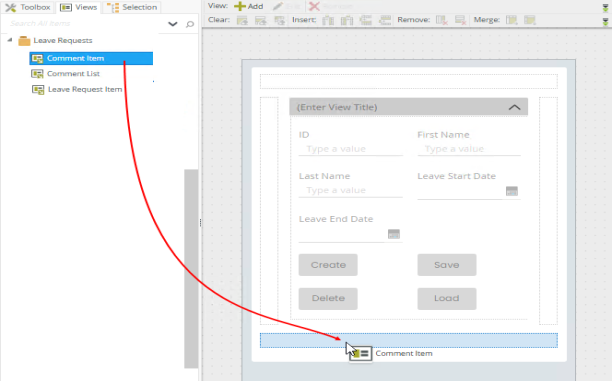This screenshot has height=381, width=612.
Task: Click the second Insert column icon
Action: 347,20
